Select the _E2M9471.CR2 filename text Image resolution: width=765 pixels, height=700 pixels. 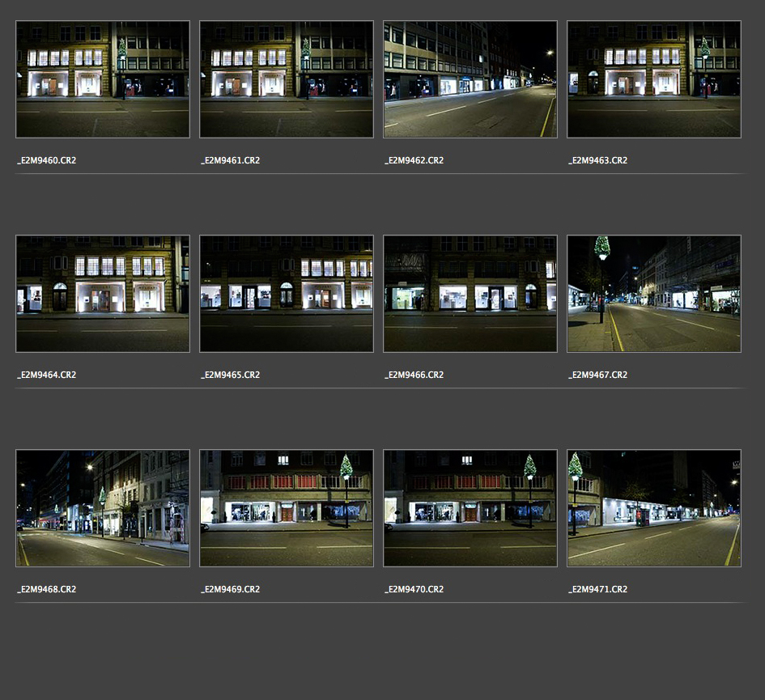coord(598,589)
